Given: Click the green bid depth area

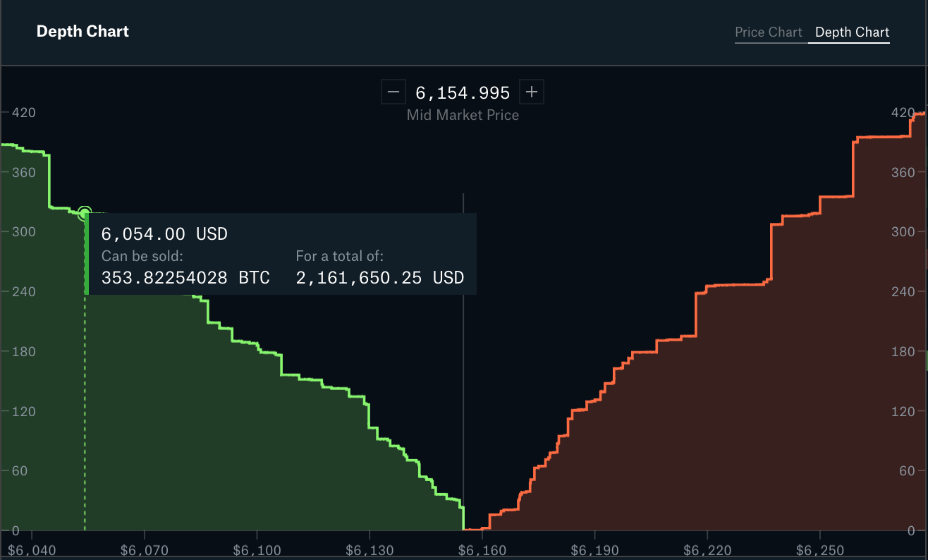Looking at the screenshot, I should (x=212, y=437).
